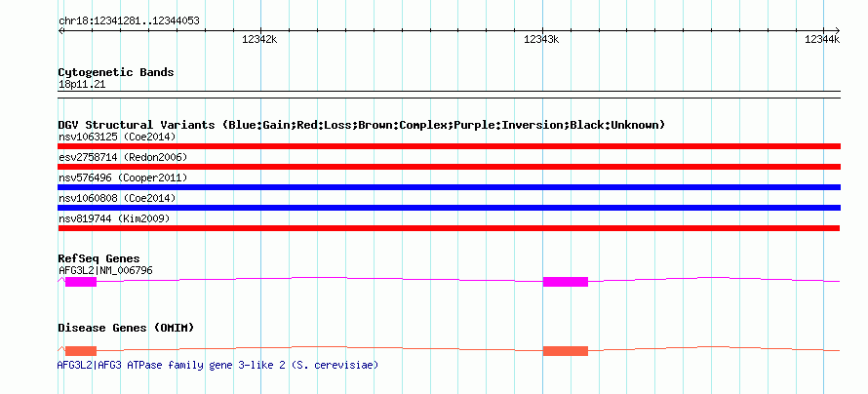
Task: Click the esv2758714 (Redon2006) label
Action: tap(123, 157)
